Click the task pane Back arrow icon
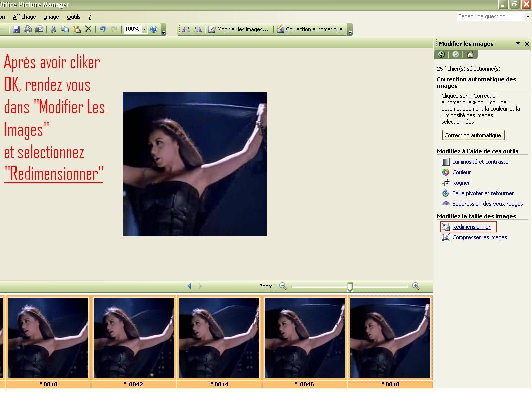Image resolution: width=532 pixels, height=400 pixels. (x=441, y=54)
